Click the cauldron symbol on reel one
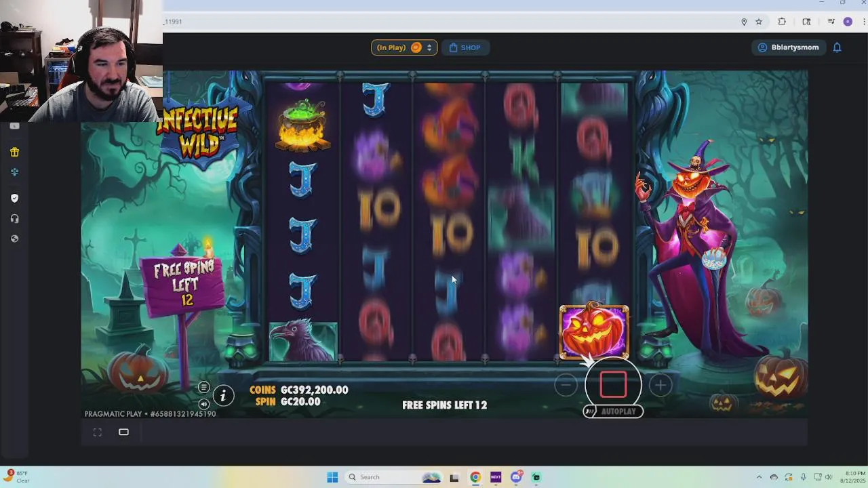The height and width of the screenshot is (488, 868). pos(303,125)
